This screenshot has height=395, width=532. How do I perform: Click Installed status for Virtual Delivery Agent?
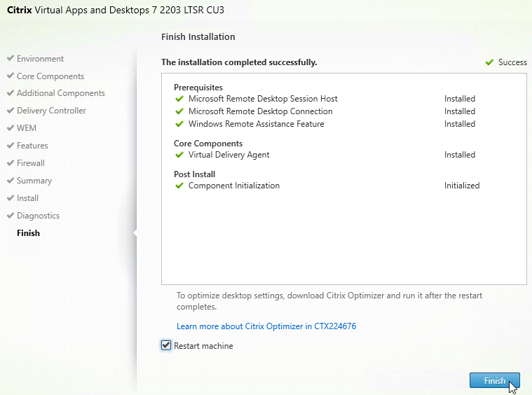point(460,155)
